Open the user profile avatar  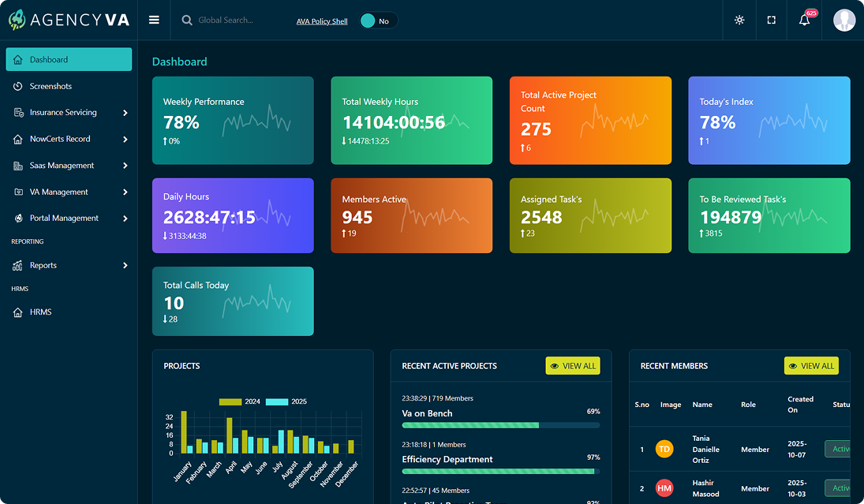click(x=844, y=21)
